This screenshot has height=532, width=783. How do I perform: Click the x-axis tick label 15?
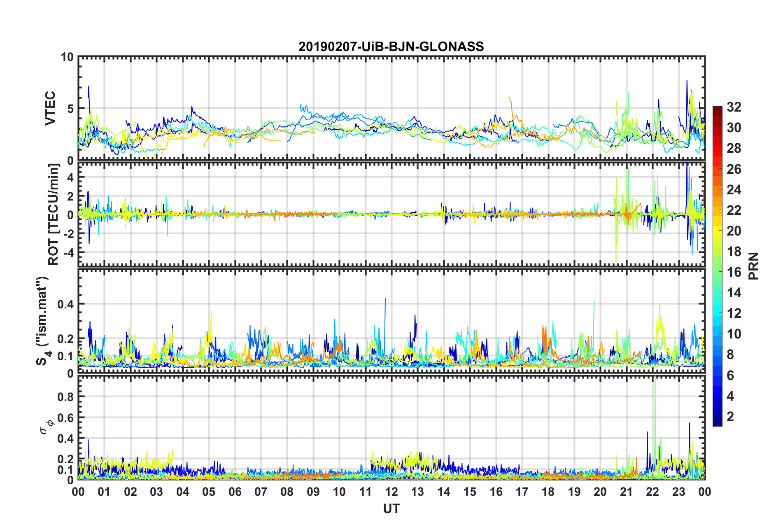click(x=470, y=492)
